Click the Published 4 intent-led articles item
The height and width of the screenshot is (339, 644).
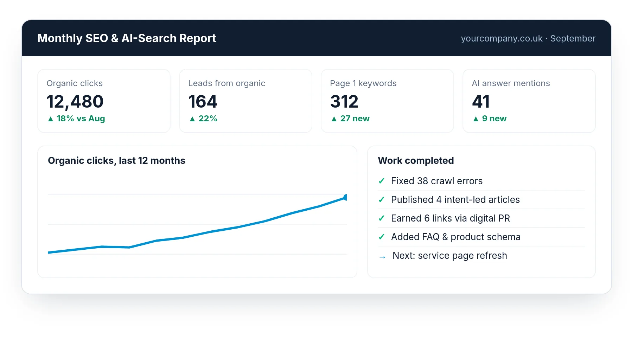pyautogui.click(x=455, y=200)
